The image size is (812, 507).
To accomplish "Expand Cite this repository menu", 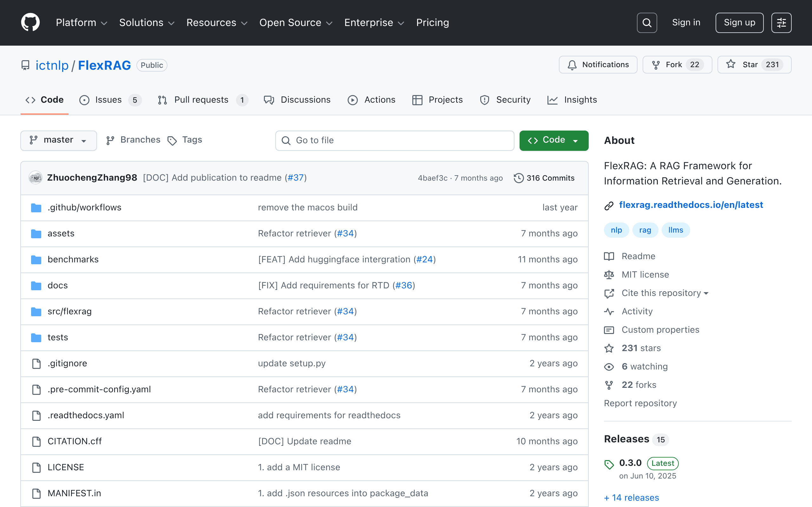I will point(665,293).
